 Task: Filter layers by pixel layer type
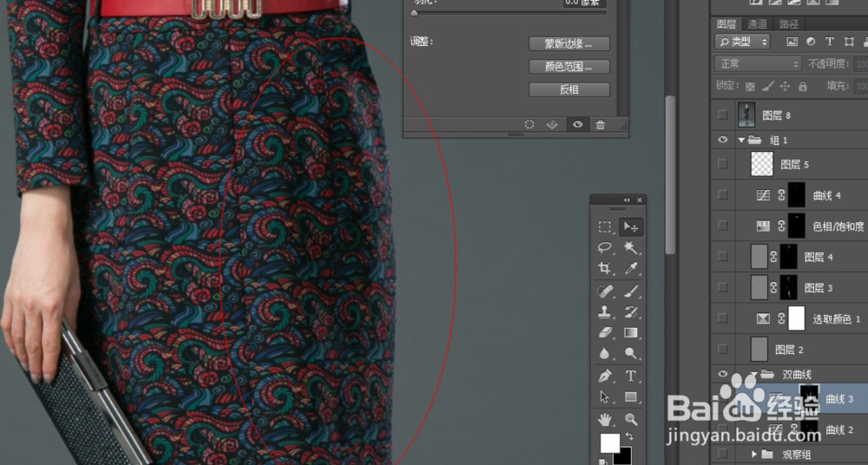pyautogui.click(x=792, y=42)
